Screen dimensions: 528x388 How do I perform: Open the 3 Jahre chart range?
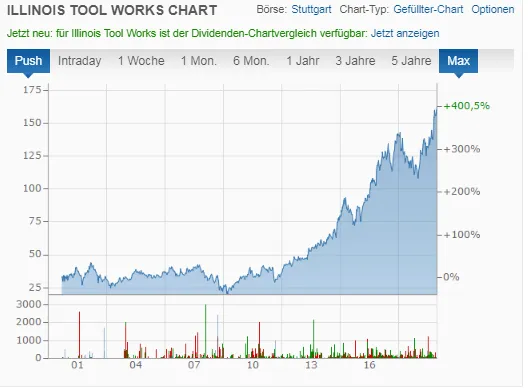click(x=355, y=61)
